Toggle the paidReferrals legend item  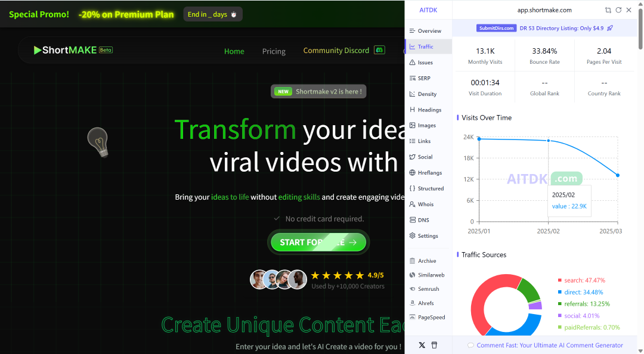[588, 327]
